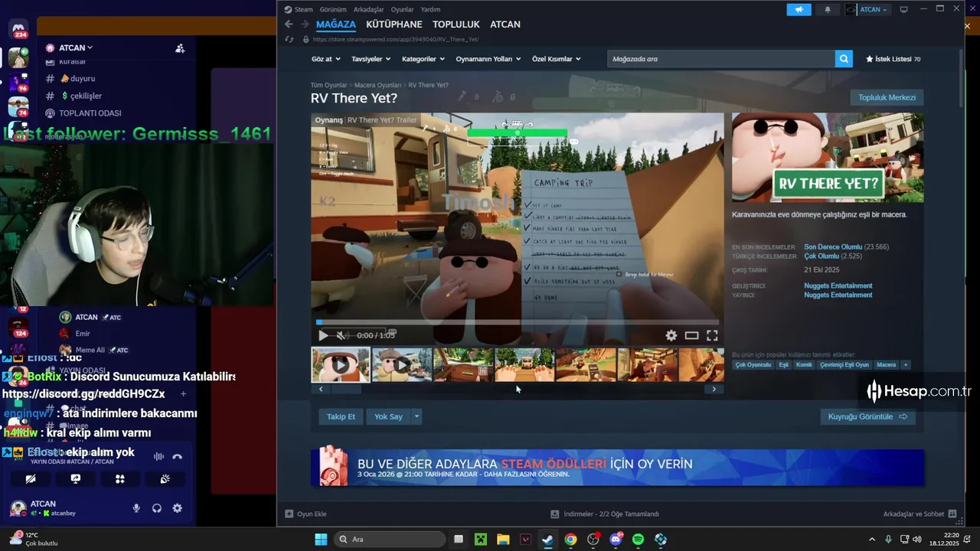Expand Özel Kısımlar store menu
Image resolution: width=980 pixels, height=551 pixels.
coord(557,59)
